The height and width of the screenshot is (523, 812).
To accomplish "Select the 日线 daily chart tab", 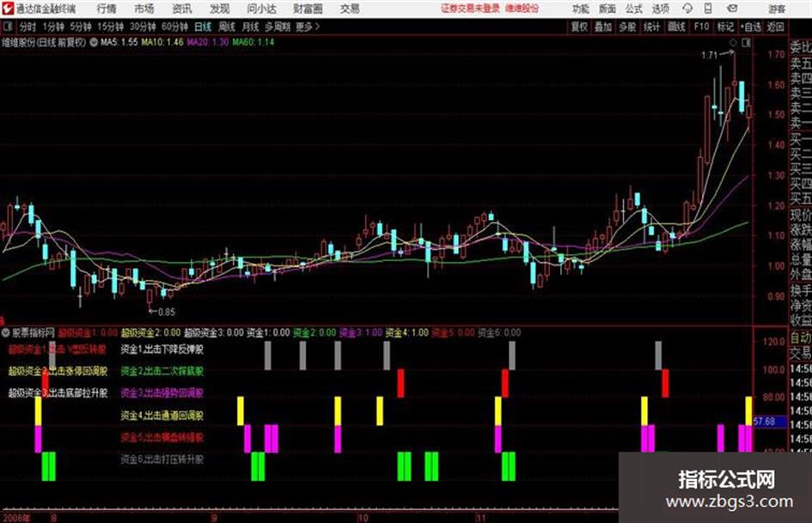I will pyautogui.click(x=203, y=27).
